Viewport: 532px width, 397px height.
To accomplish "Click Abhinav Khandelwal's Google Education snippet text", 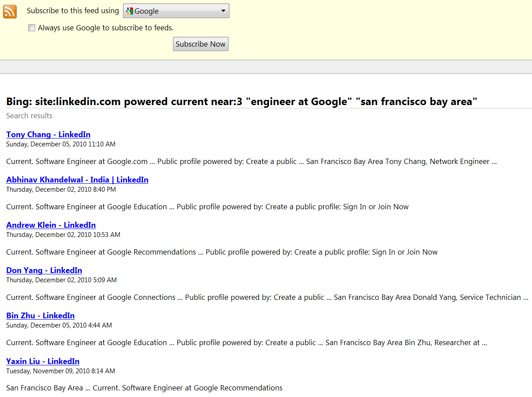I will pyautogui.click(x=207, y=207).
